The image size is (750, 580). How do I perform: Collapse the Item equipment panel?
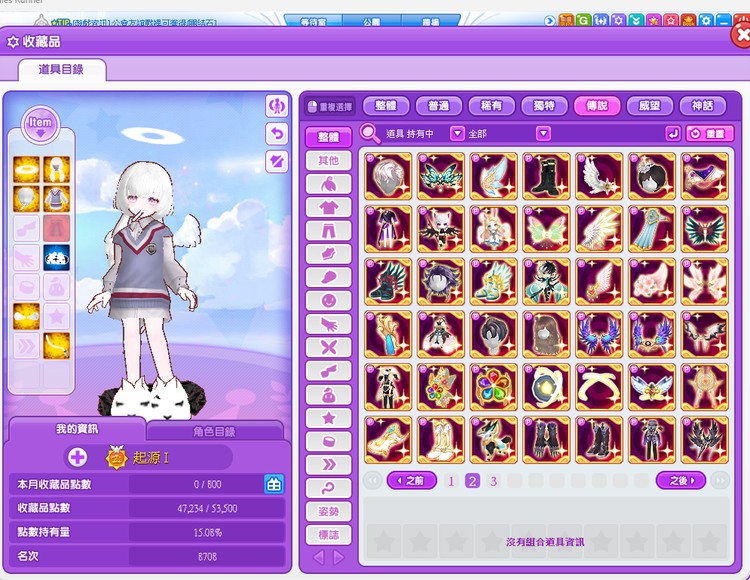pyautogui.click(x=40, y=124)
